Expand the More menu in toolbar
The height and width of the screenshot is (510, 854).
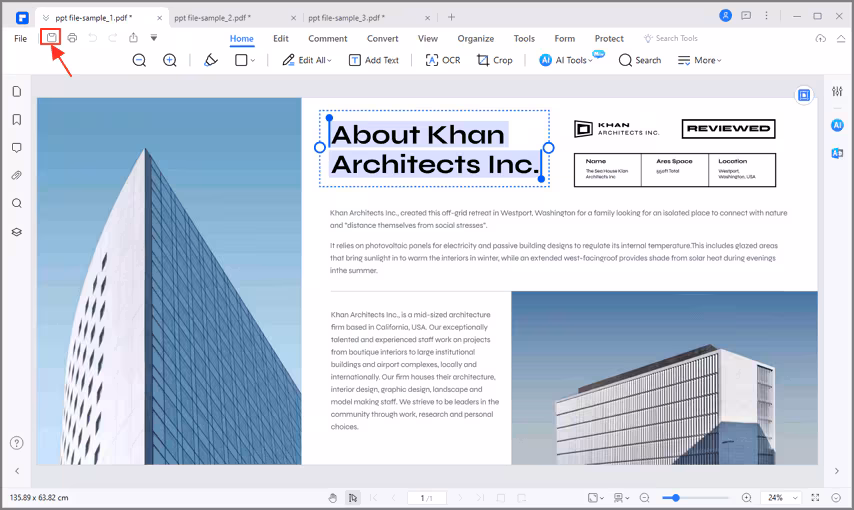tap(699, 60)
